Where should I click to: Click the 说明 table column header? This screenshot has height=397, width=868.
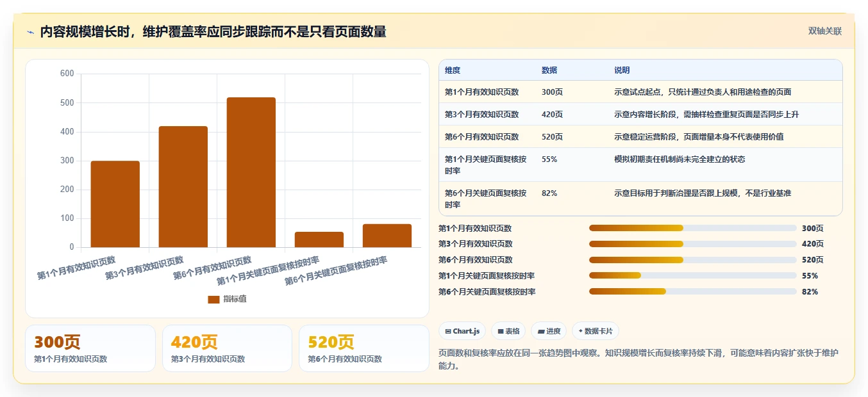[x=622, y=70]
